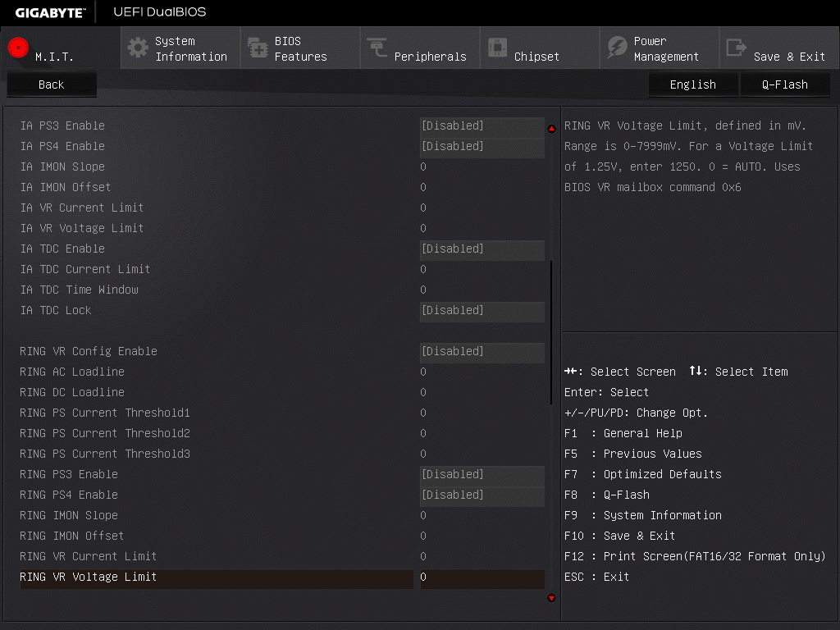Select the RING VR Config Enable label
Image resolution: width=840 pixels, height=630 pixels.
89,351
